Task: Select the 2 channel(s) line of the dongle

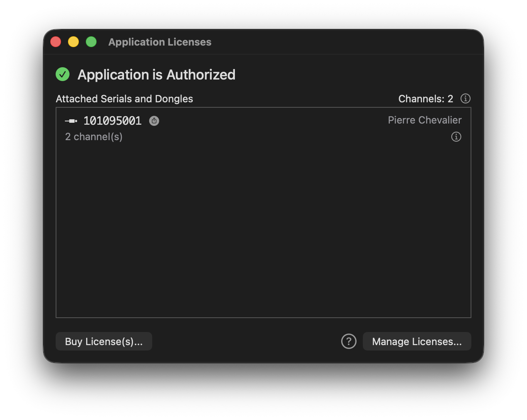Action: [x=94, y=137]
